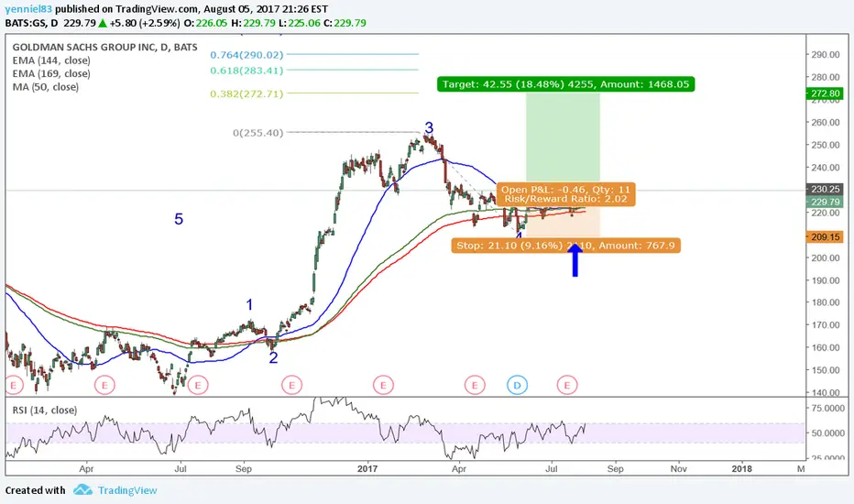
Task: Click Elliott wave label 5
Action: coord(179,219)
